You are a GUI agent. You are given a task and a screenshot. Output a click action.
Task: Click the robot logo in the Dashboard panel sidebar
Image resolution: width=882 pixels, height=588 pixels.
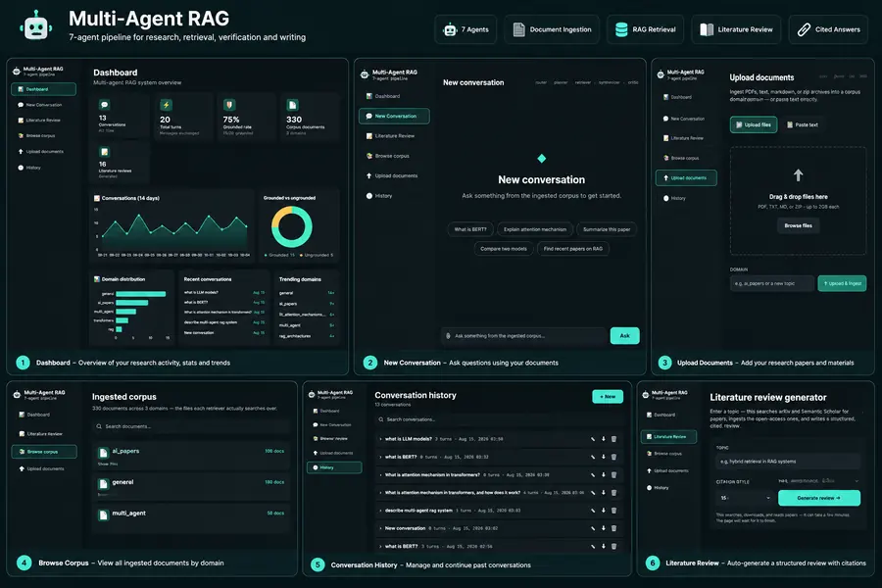tap(17, 71)
